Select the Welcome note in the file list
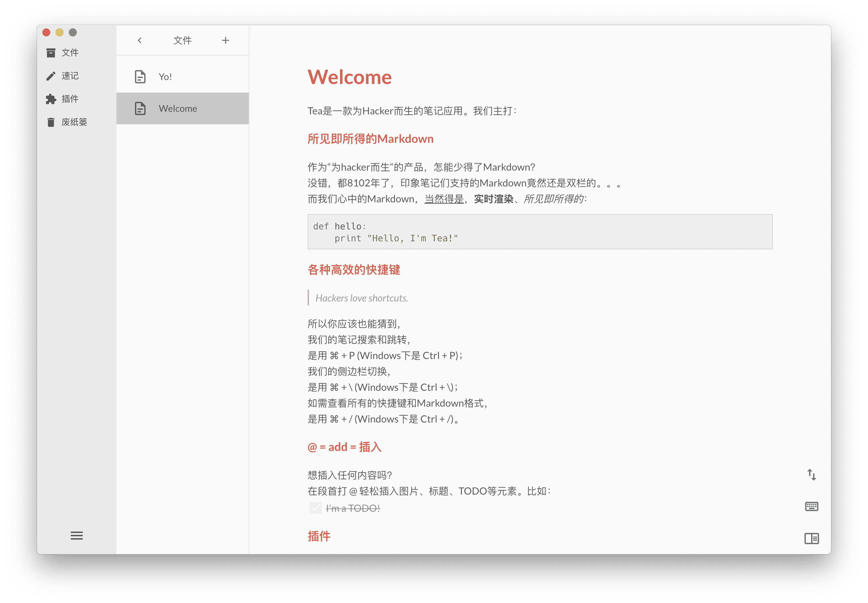The width and height of the screenshot is (868, 603). [183, 108]
